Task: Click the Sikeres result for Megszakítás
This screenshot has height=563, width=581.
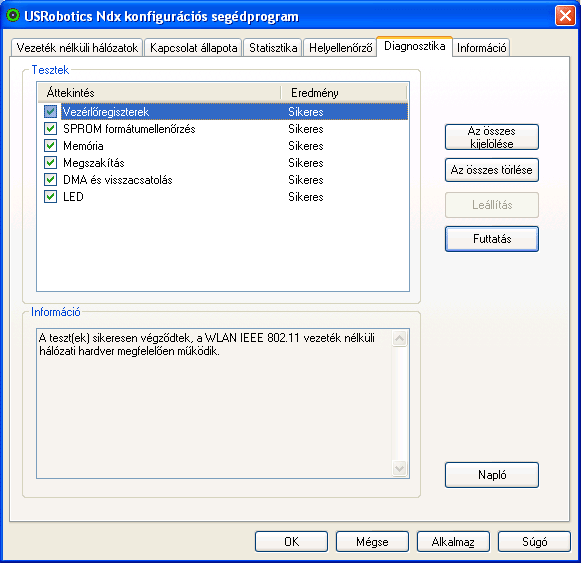Action: pos(306,163)
